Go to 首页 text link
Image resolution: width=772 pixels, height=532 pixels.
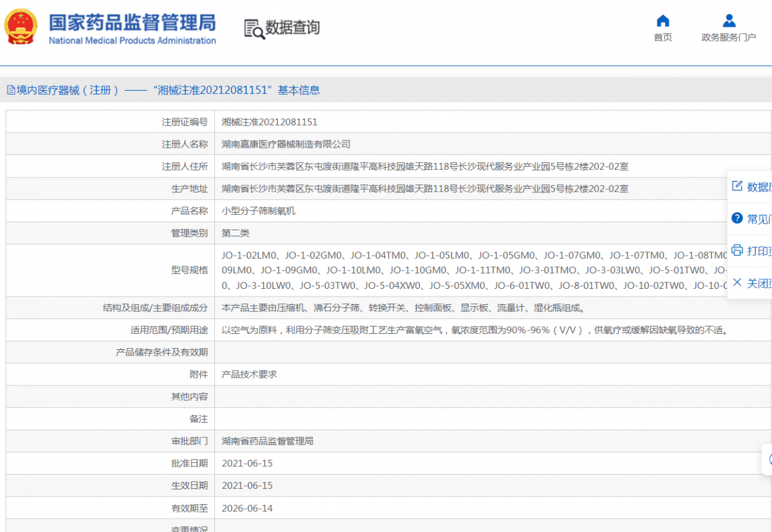click(x=663, y=37)
